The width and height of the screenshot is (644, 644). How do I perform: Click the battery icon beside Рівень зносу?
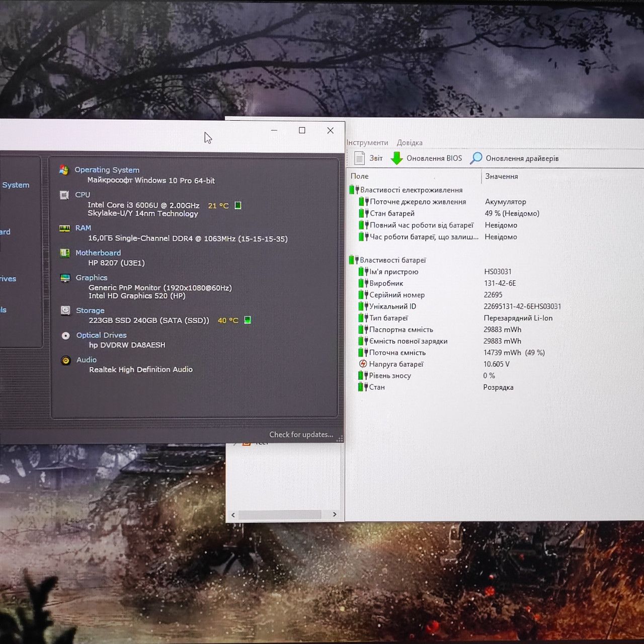tap(363, 375)
